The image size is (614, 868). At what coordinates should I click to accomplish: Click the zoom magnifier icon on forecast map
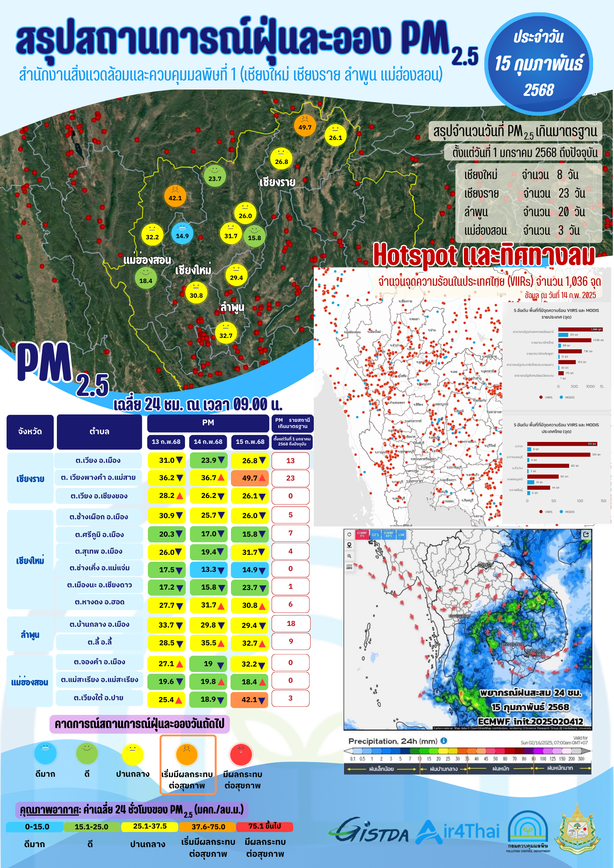coord(349,556)
